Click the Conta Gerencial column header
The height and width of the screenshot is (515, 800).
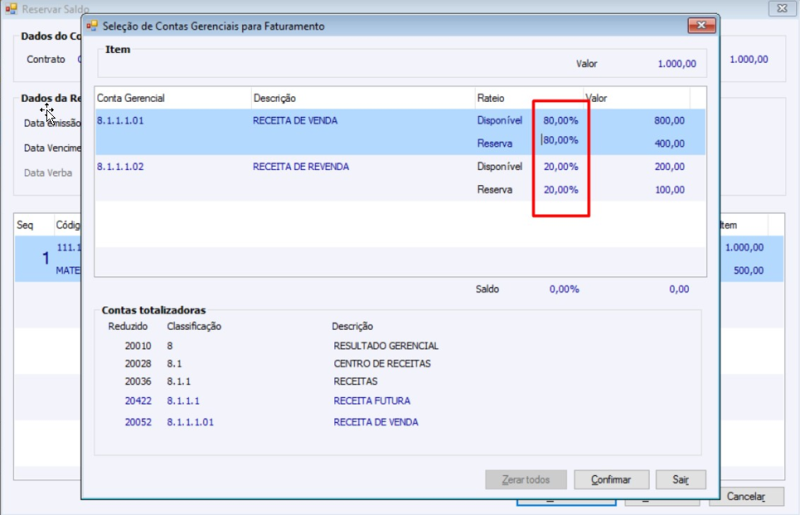click(173, 98)
